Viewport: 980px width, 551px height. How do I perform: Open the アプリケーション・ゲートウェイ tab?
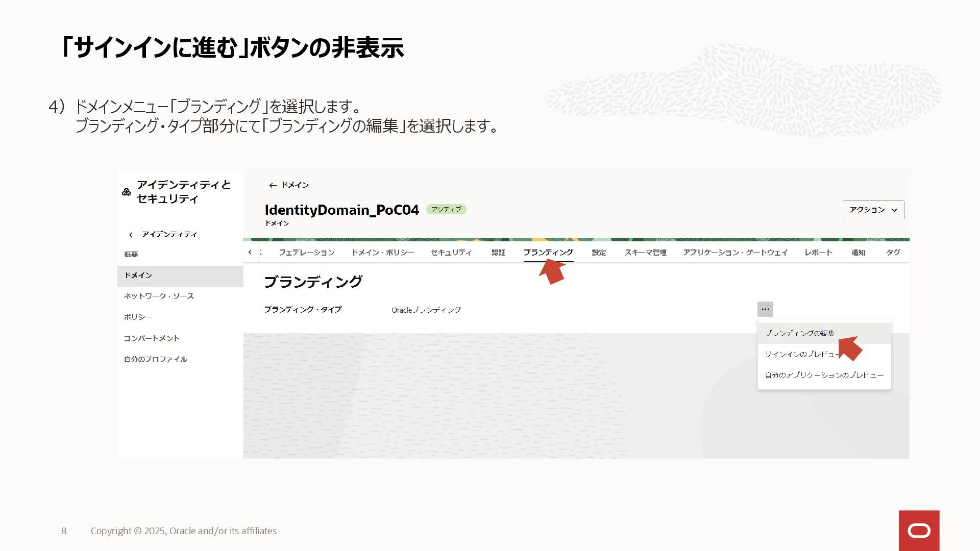pyautogui.click(x=736, y=253)
